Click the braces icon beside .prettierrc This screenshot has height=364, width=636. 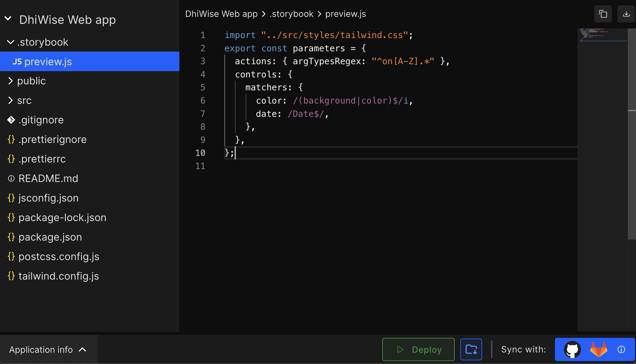pos(11,159)
